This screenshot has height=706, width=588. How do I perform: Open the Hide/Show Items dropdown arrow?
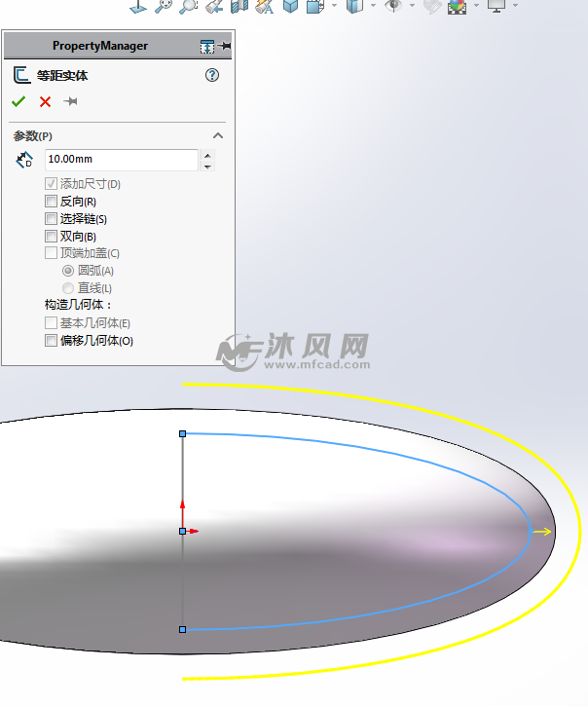pos(413,6)
